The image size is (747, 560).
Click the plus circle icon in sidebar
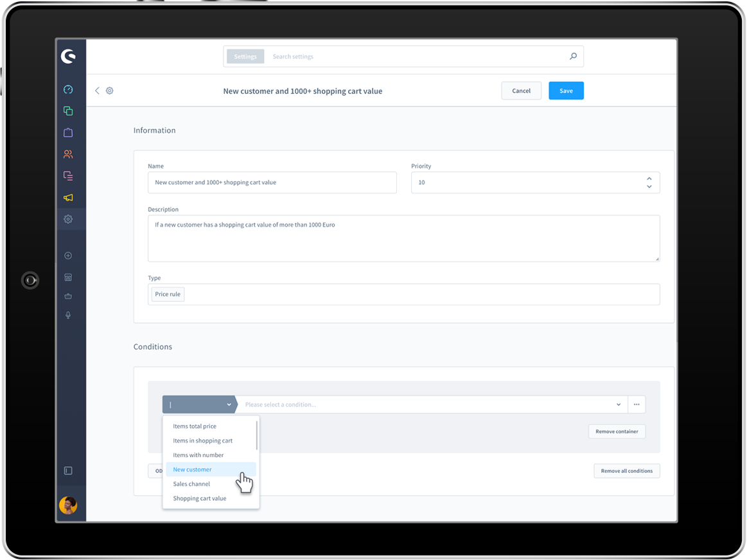(68, 256)
